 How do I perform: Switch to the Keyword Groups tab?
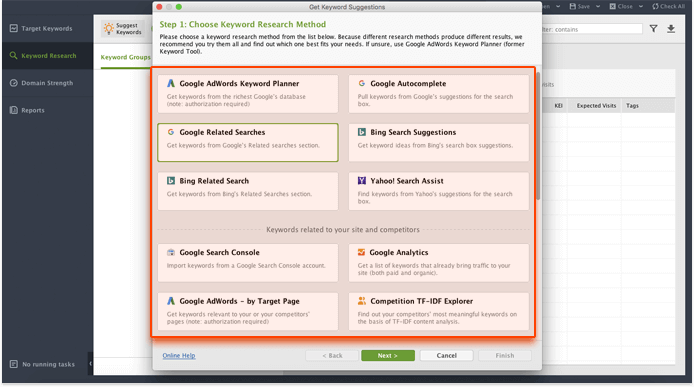point(125,57)
